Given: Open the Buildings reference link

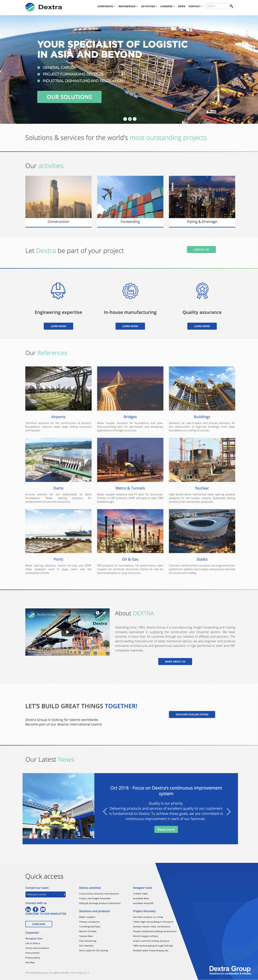Looking at the screenshot, I should coord(202,417).
